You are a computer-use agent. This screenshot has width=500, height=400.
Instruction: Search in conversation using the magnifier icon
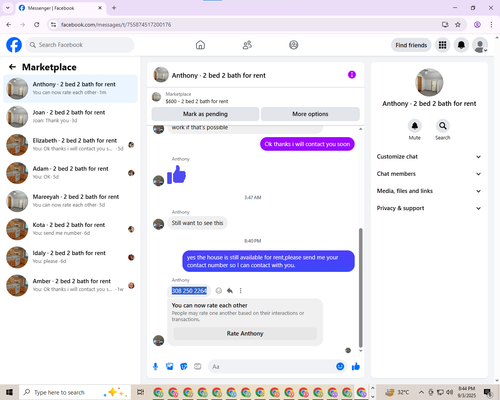443,126
